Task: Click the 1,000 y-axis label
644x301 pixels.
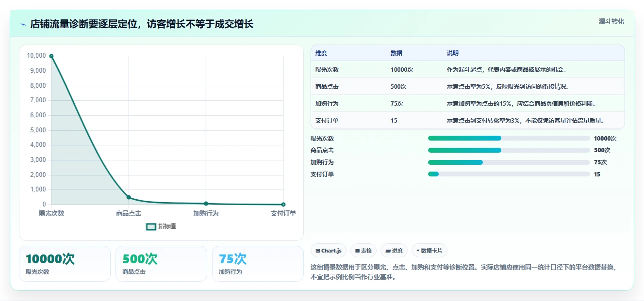Action: click(38, 190)
